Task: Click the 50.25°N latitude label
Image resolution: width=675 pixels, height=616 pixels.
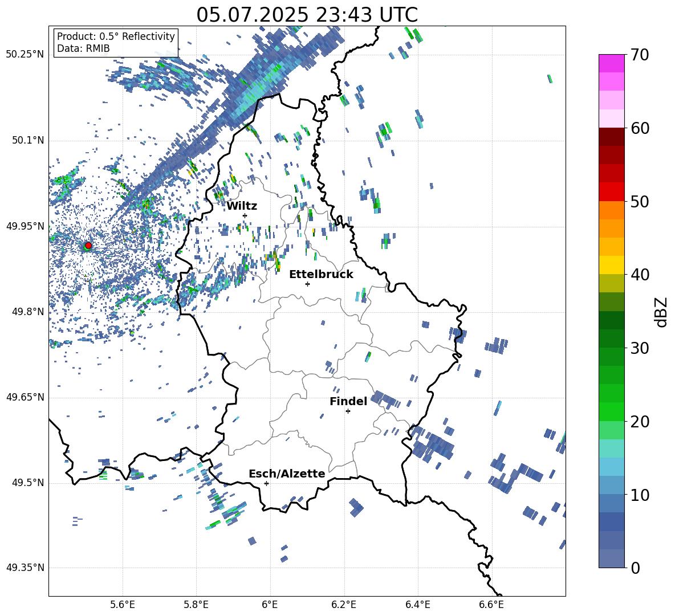Action: pos(25,55)
